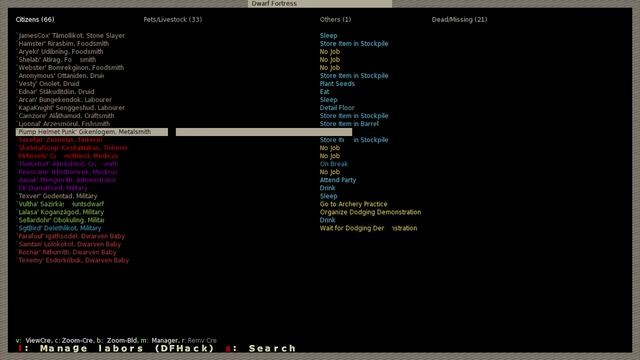Select 'Vultha' Huntsdwarf row
This screenshot has height=360, width=640.
point(60,204)
